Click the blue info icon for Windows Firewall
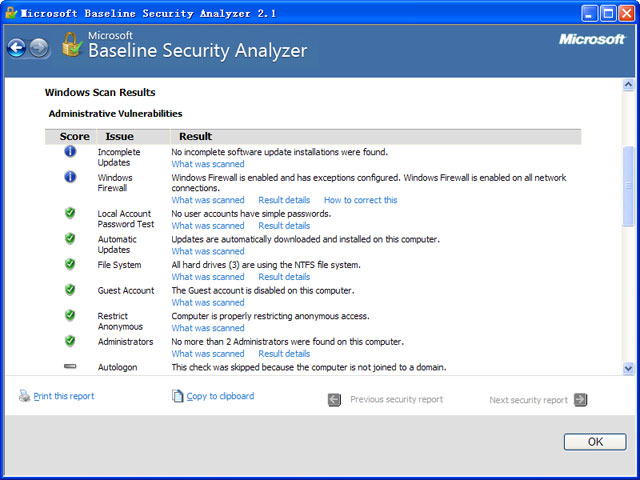This screenshot has width=640, height=480. tap(70, 177)
